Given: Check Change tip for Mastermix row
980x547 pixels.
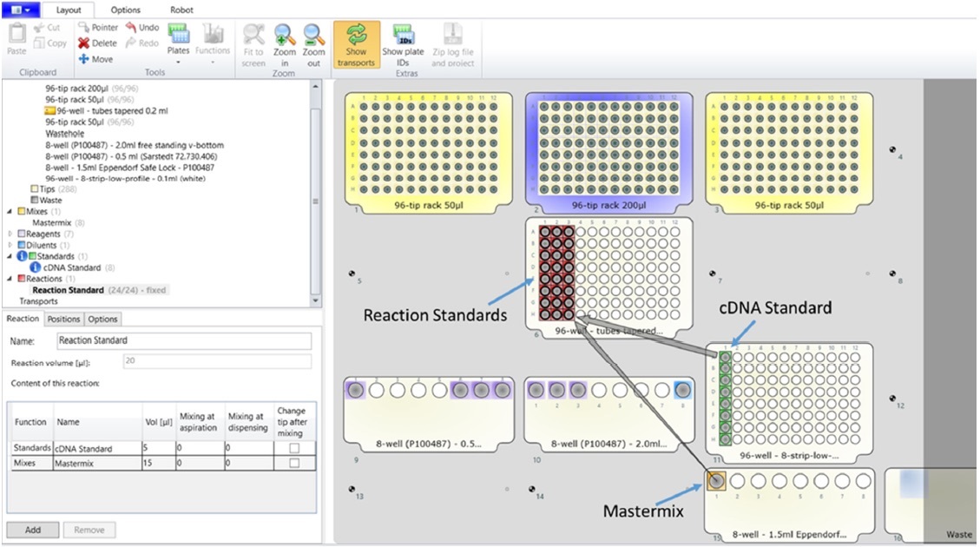Looking at the screenshot, I should [296, 464].
